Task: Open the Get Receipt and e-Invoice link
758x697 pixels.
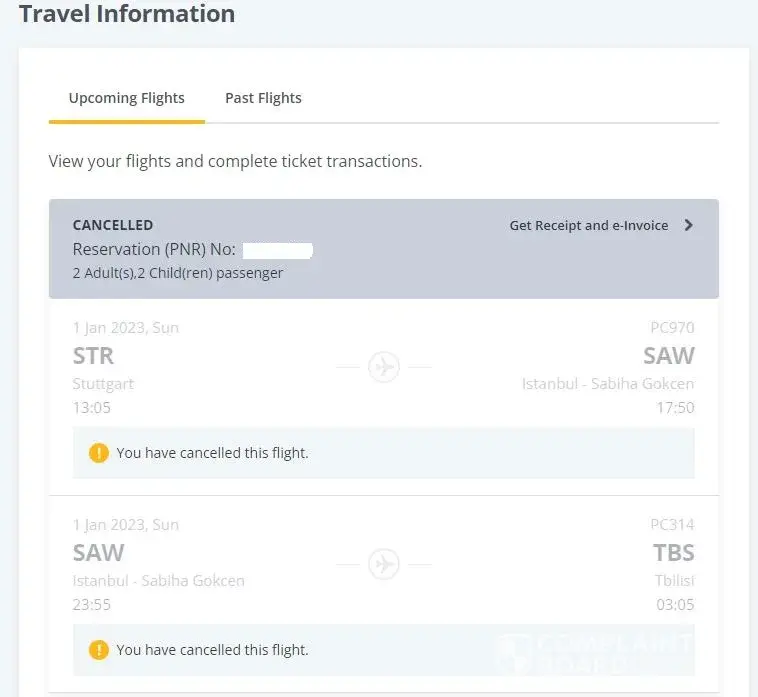Action: pos(588,225)
